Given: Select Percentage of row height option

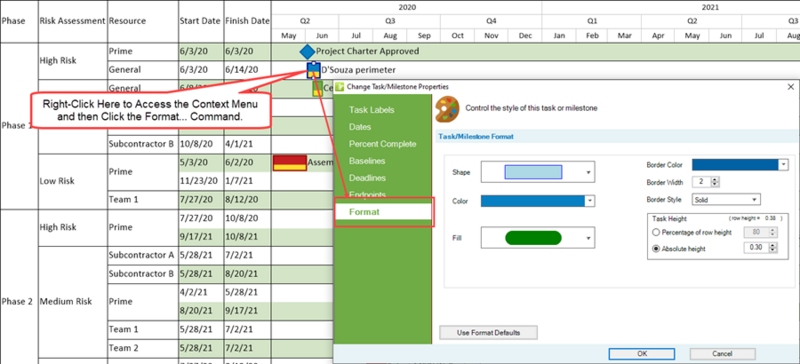Looking at the screenshot, I should coord(656,232).
